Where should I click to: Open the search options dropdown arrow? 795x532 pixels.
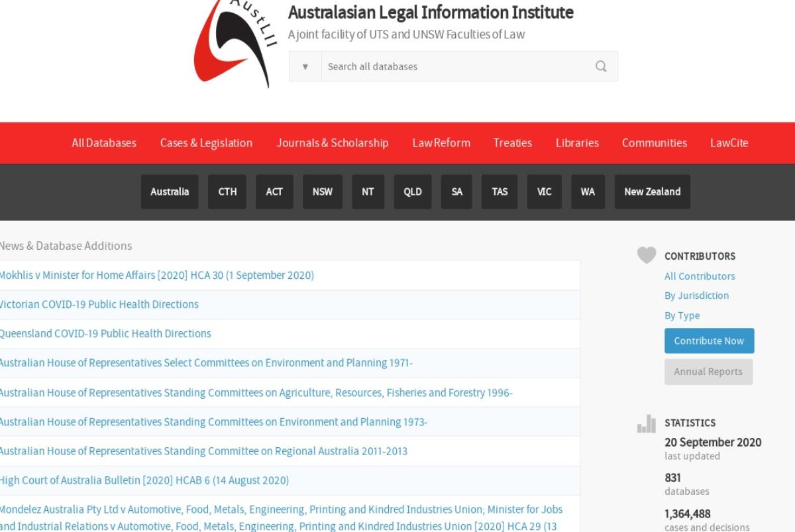(305, 66)
